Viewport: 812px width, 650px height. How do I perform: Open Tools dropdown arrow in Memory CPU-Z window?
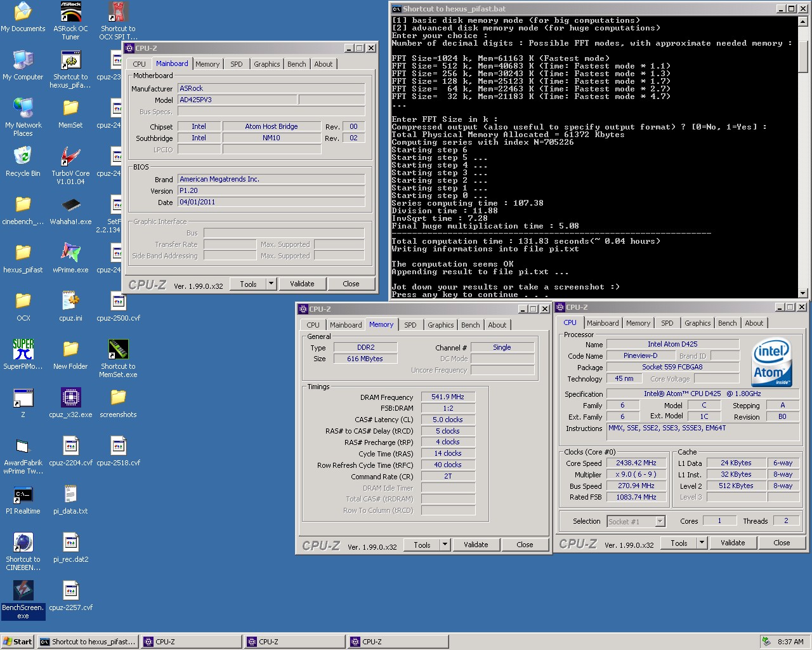click(x=445, y=545)
